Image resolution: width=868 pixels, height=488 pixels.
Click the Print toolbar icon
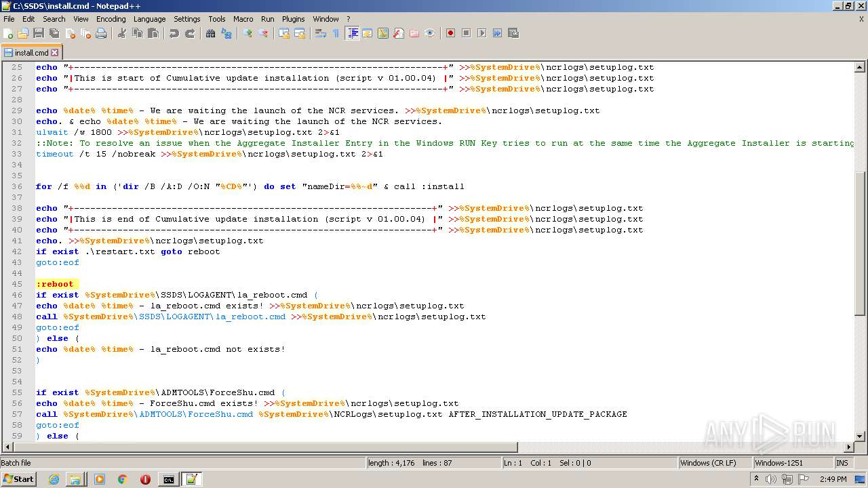(x=101, y=33)
